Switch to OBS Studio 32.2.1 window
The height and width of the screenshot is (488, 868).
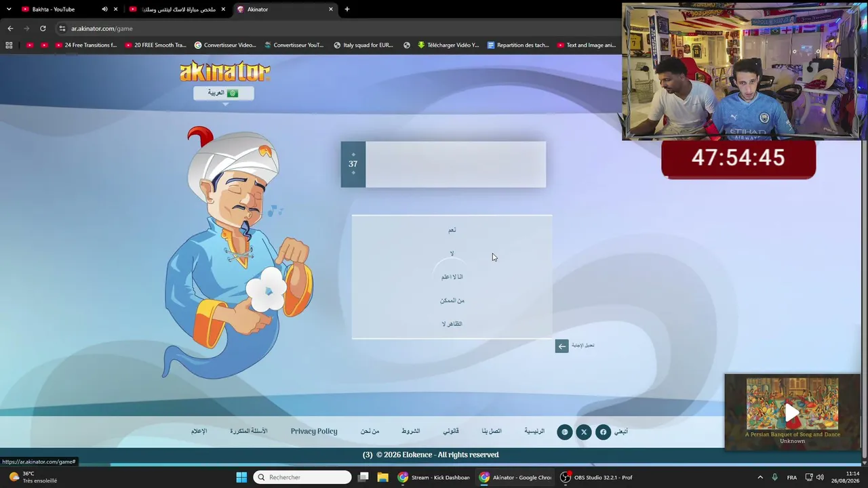click(x=597, y=477)
